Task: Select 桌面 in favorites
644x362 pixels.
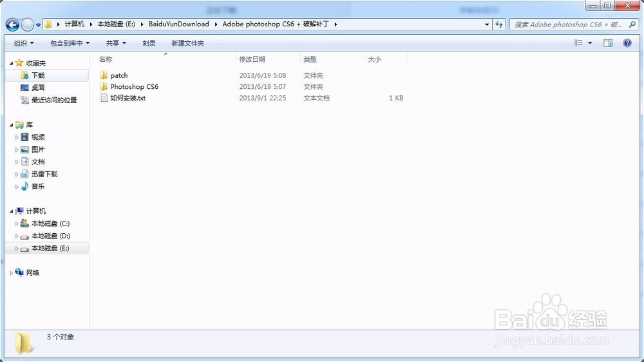Action: click(38, 88)
